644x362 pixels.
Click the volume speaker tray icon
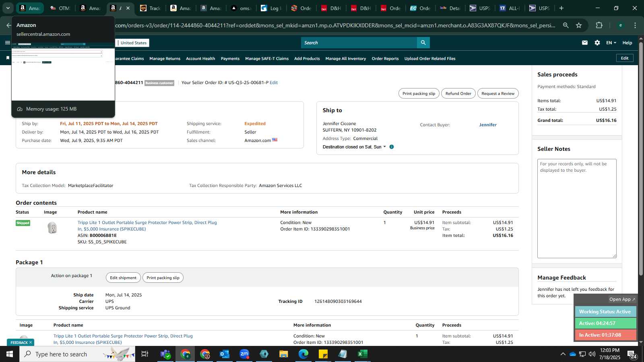(x=592, y=354)
